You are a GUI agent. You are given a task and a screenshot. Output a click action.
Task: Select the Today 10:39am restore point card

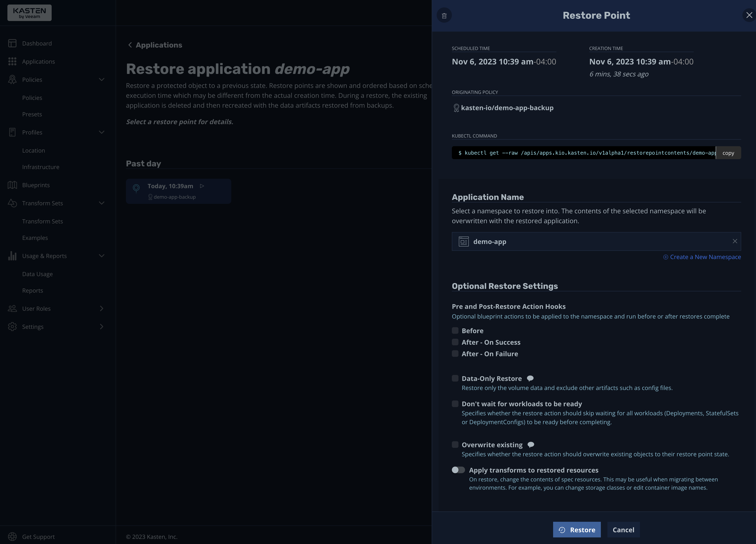tap(178, 191)
